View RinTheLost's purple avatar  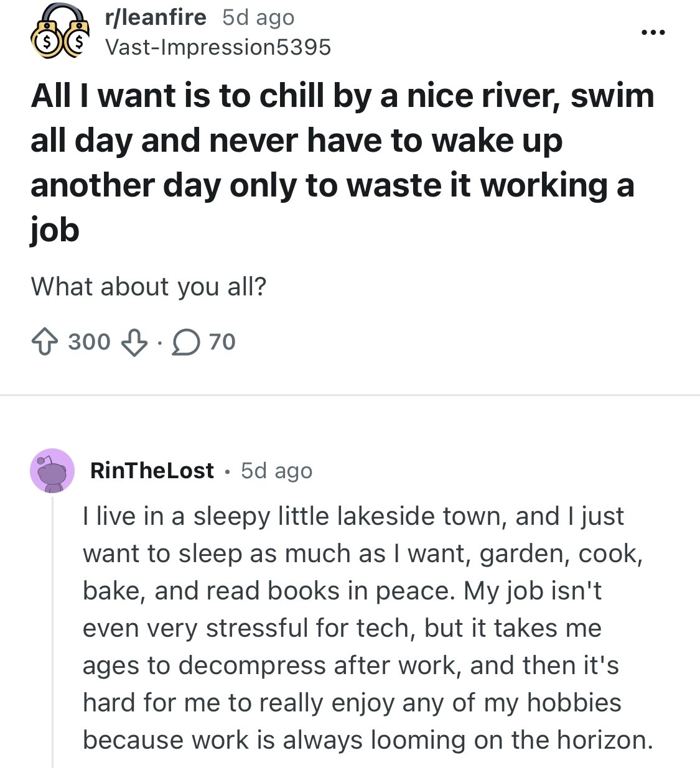click(x=53, y=471)
